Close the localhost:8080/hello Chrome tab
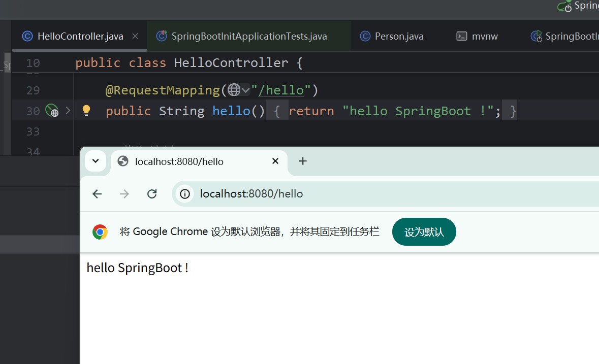 275,161
